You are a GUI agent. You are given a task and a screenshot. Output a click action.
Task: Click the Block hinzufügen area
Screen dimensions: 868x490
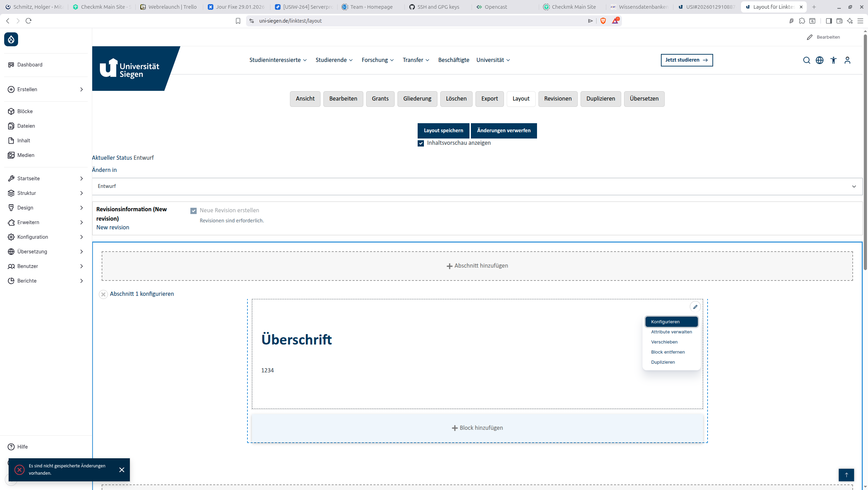(x=477, y=428)
